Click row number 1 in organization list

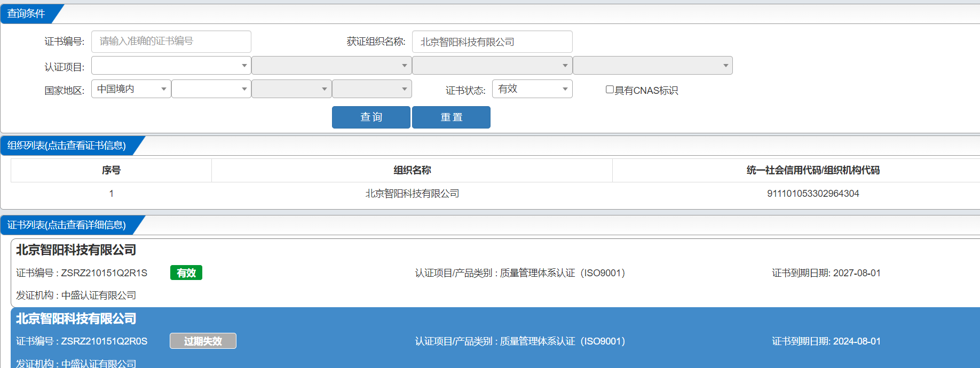pyautogui.click(x=111, y=194)
